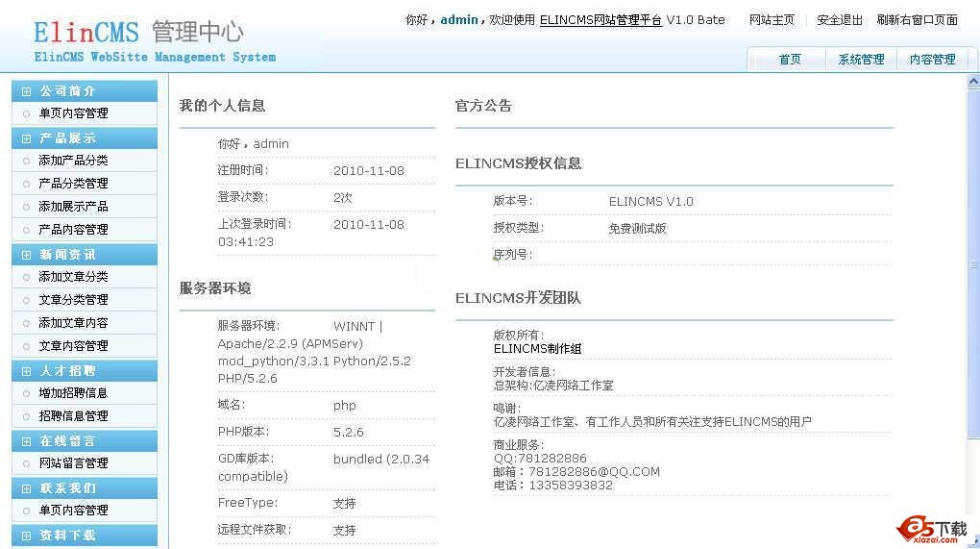Open 单页内容管理 under 公司简介
The width and height of the screenshot is (980, 549).
point(73,113)
